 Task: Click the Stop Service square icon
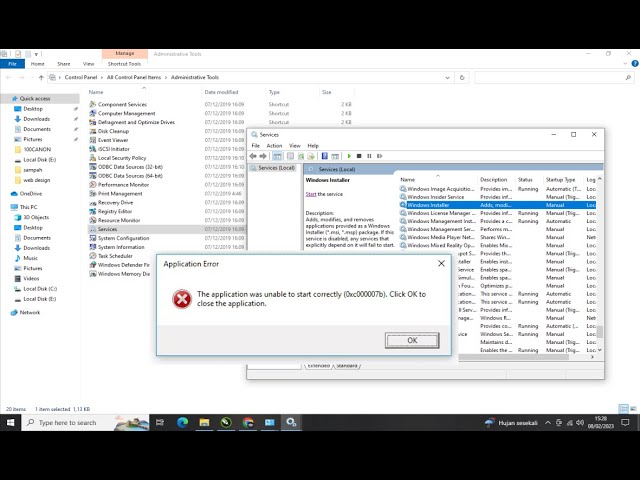click(359, 156)
